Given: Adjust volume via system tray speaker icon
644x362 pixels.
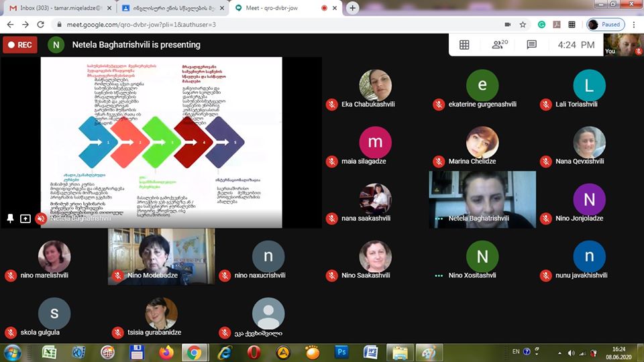Looking at the screenshot, I should (x=571, y=353).
